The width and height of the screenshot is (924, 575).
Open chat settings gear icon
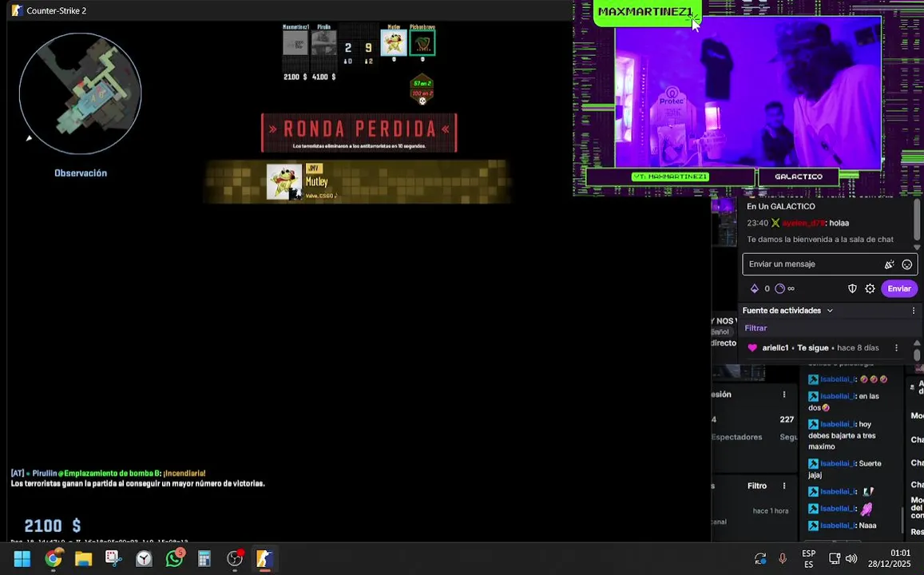click(870, 288)
